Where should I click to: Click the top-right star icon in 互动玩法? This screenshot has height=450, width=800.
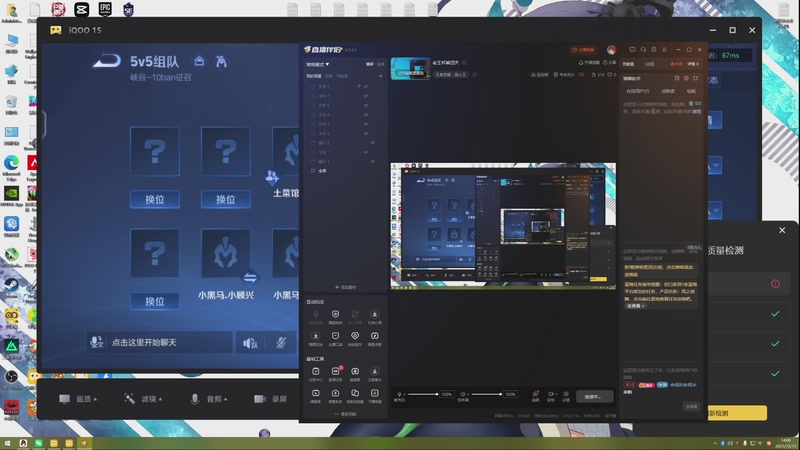click(x=374, y=314)
